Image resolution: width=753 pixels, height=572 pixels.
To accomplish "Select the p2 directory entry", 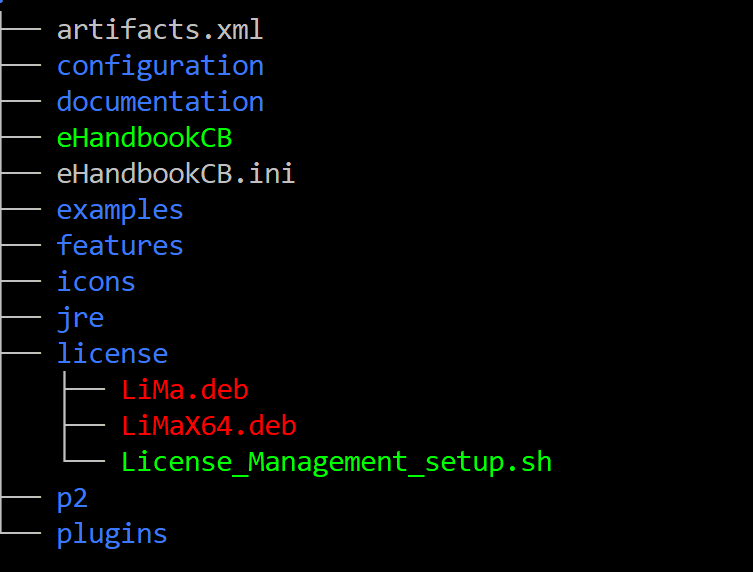I will click(72, 498).
